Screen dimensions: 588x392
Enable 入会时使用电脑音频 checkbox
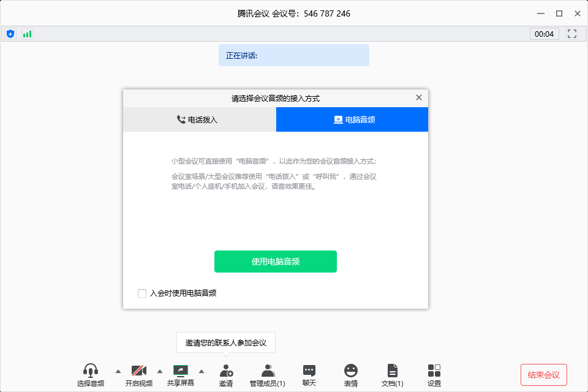click(142, 293)
